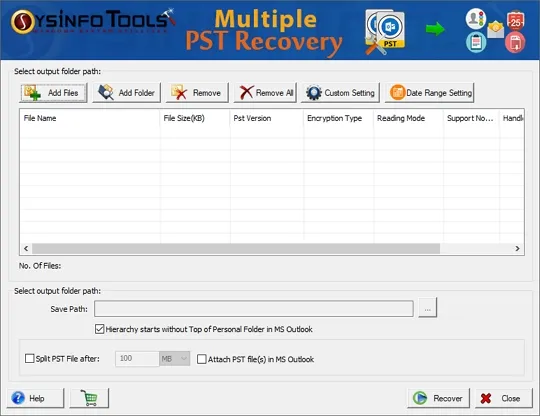The image size is (540, 416).
Task: Remove the selected file using Remove button
Action: [197, 93]
